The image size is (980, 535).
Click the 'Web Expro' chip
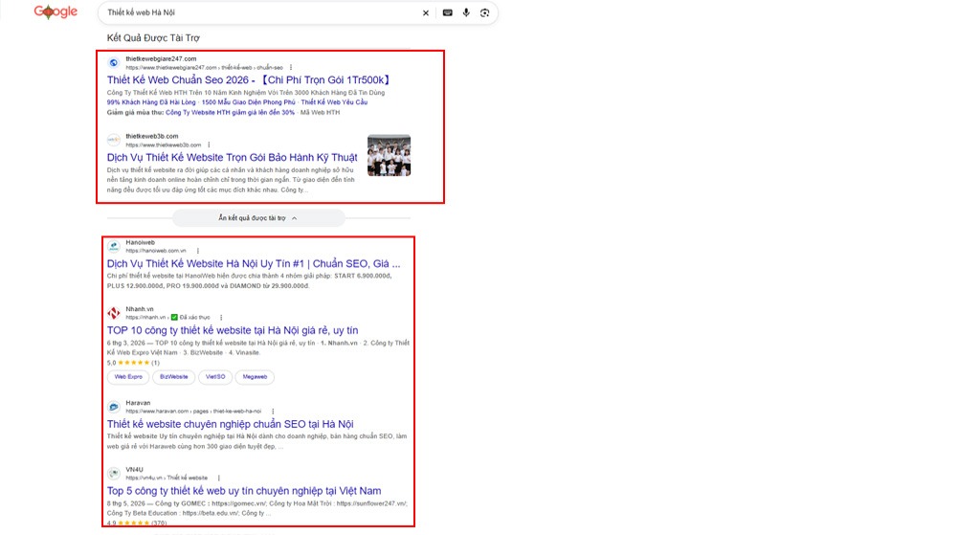(x=128, y=377)
